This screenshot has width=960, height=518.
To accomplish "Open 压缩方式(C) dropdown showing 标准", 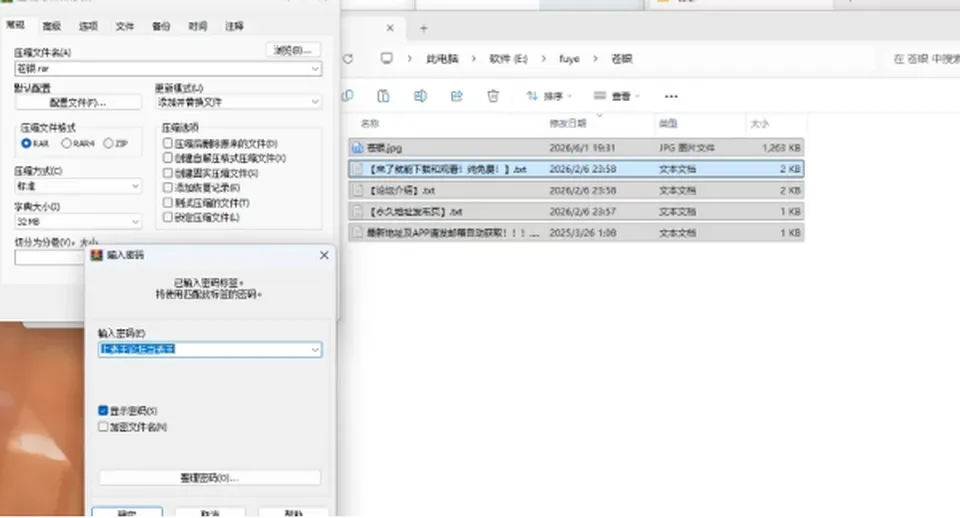I will [x=135, y=186].
